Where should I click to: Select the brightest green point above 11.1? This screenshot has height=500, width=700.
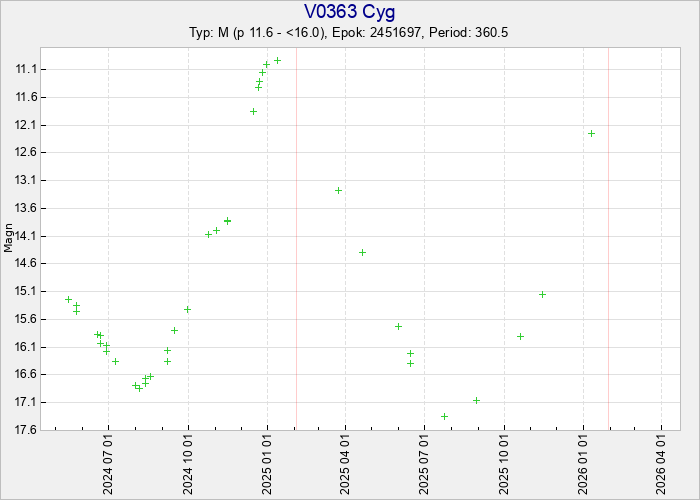(277, 60)
